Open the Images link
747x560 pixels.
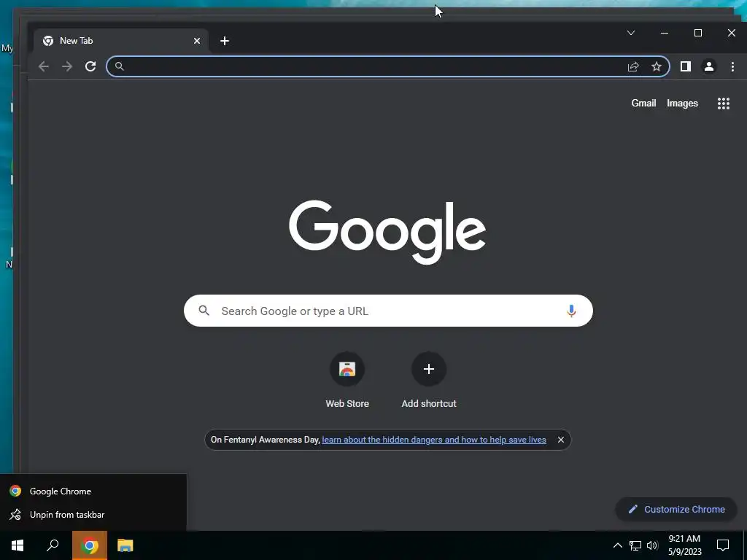pos(682,104)
